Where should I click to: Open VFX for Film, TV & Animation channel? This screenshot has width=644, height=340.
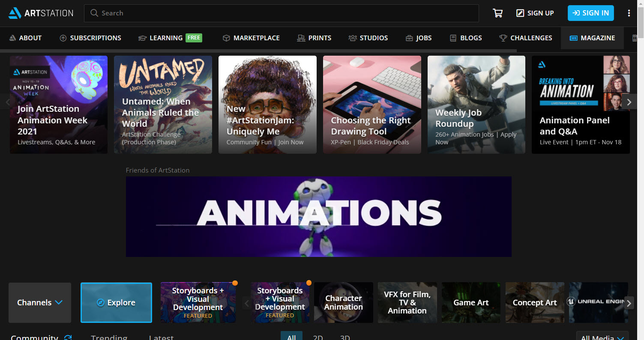pos(407,303)
